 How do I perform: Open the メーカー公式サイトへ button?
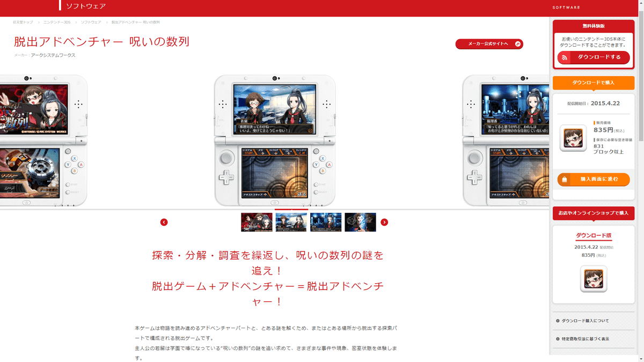coord(489,44)
